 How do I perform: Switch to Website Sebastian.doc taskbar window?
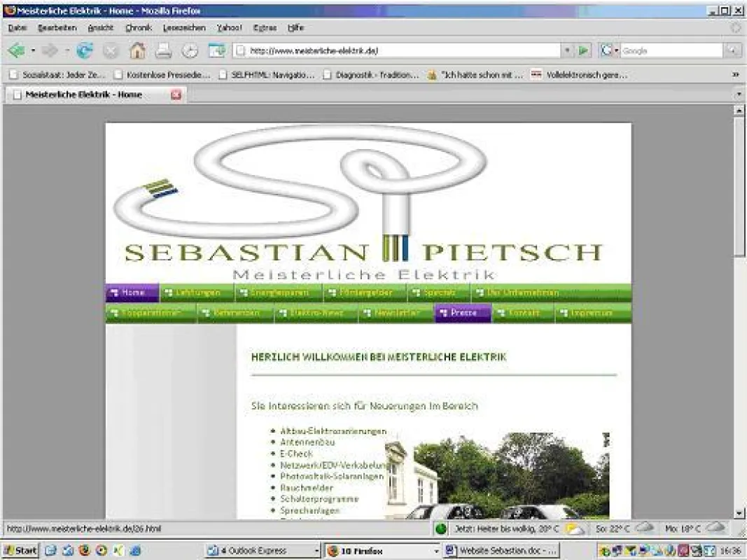[x=501, y=551]
